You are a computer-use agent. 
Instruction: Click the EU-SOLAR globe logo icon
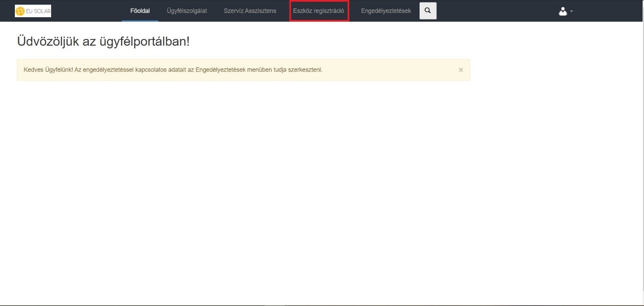click(20, 12)
